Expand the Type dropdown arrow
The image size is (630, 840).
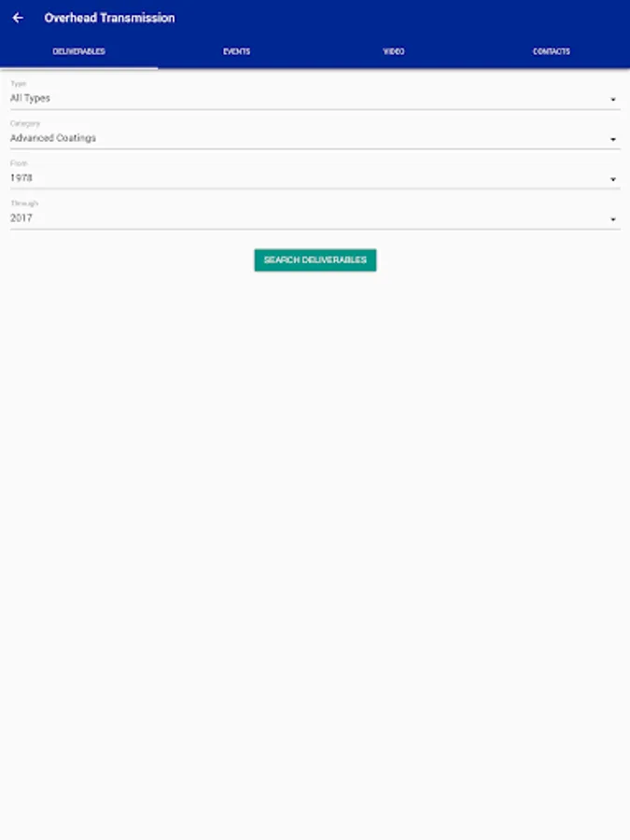click(x=613, y=100)
